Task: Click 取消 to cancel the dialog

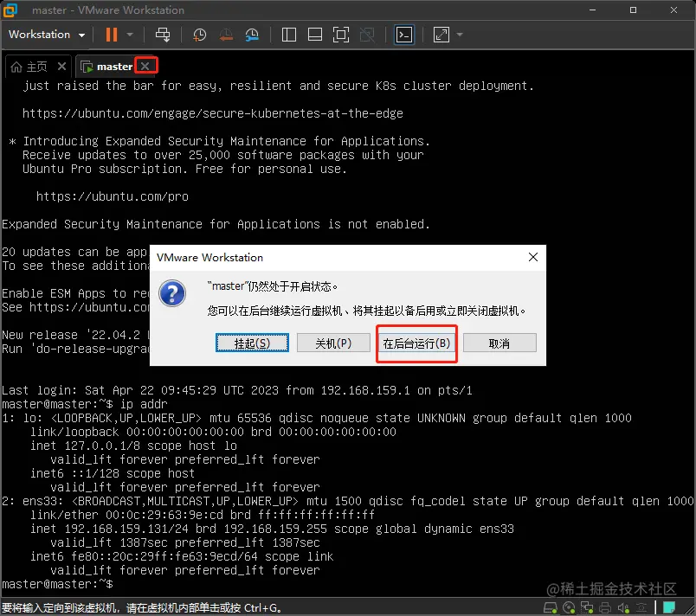Action: coord(499,343)
